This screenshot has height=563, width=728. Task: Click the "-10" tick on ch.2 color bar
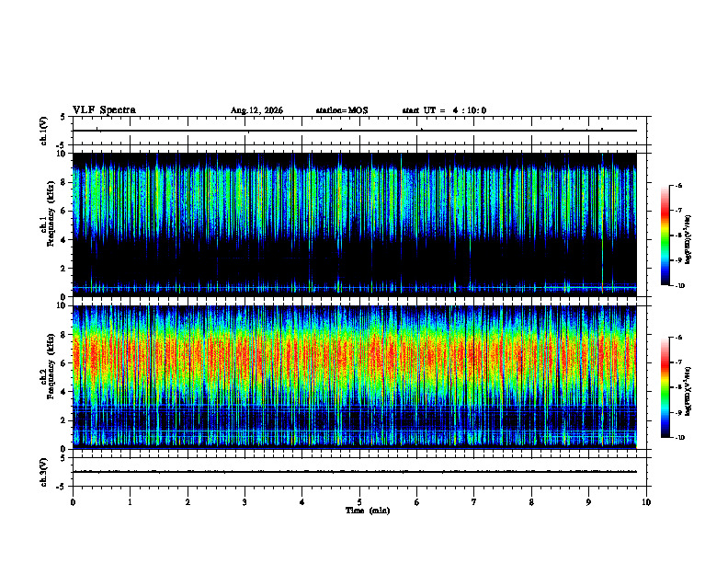[x=679, y=438]
